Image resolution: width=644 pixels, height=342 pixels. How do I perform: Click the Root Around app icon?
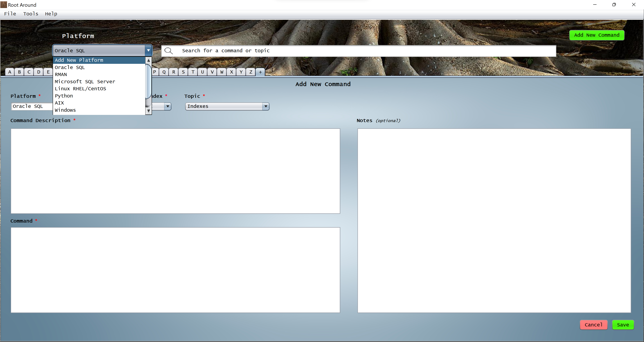[4, 5]
